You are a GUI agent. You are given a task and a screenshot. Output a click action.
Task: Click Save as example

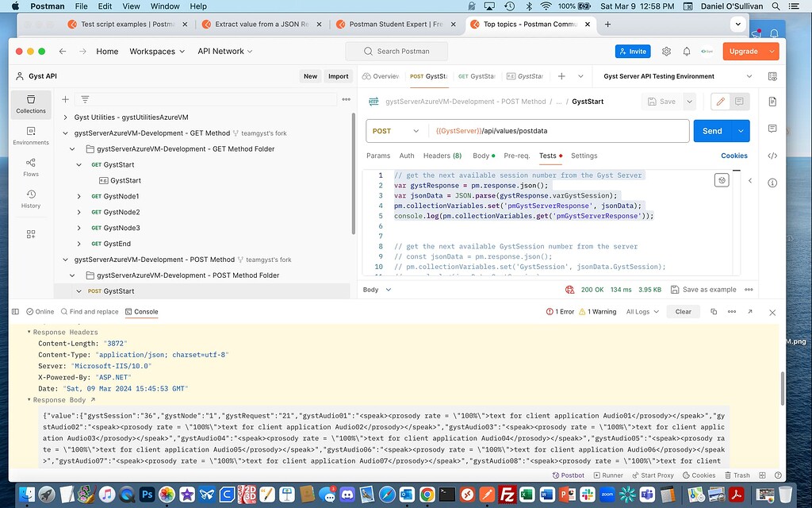[x=704, y=289]
